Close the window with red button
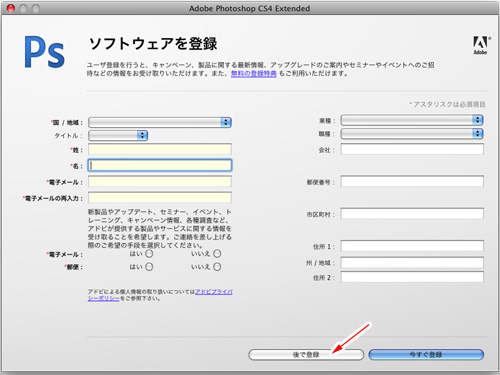This screenshot has height=375, width=500. coord(11,8)
